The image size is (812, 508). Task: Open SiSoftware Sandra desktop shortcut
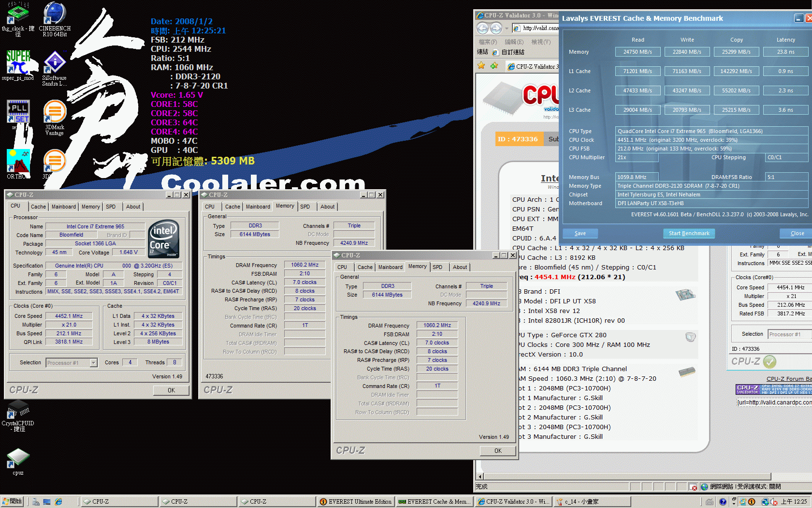[55, 68]
